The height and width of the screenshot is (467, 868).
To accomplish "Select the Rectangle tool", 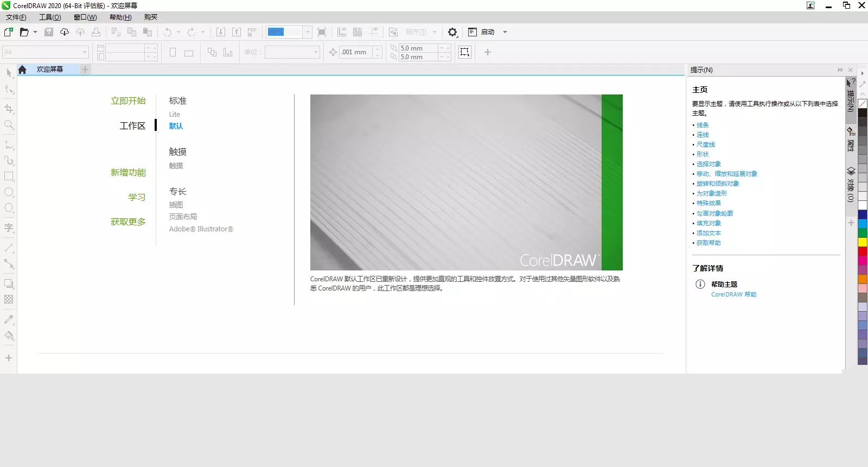I will coord(9,176).
